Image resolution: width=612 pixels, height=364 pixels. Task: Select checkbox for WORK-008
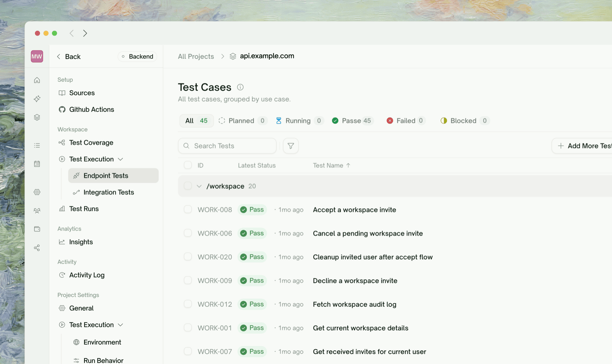188,209
